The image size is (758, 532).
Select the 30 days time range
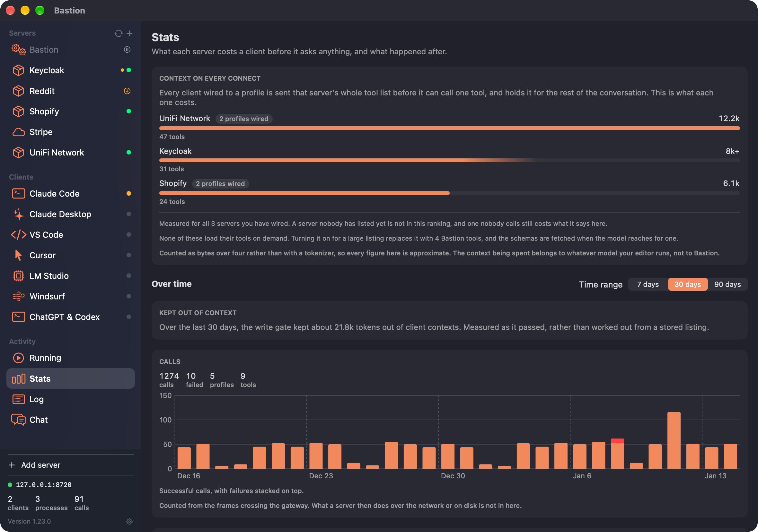687,284
